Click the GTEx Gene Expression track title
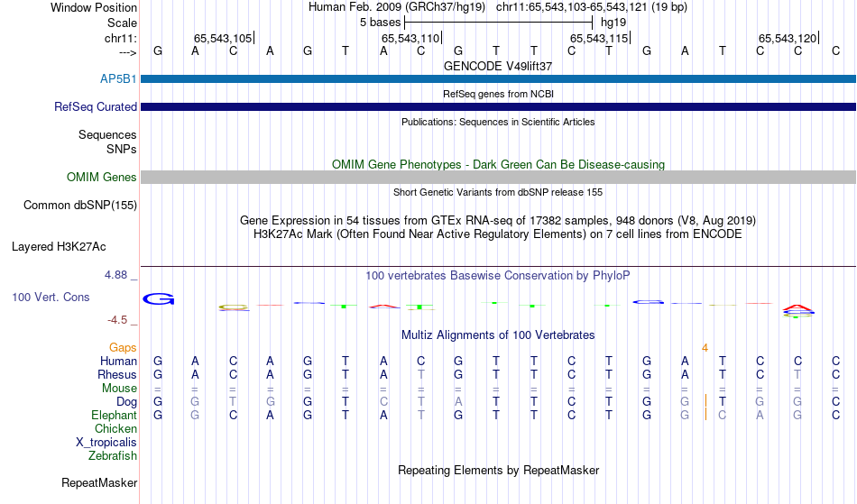857x504 pixels. (x=498, y=221)
